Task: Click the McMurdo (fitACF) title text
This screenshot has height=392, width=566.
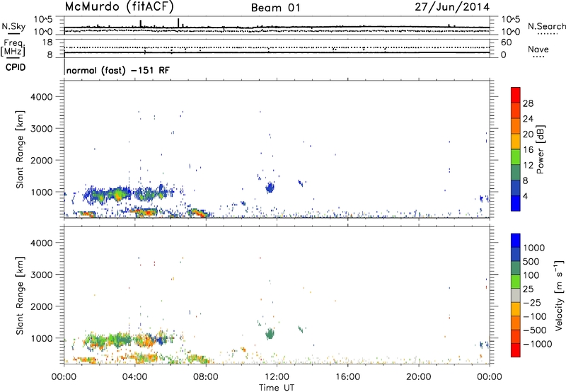Action: pyautogui.click(x=119, y=7)
